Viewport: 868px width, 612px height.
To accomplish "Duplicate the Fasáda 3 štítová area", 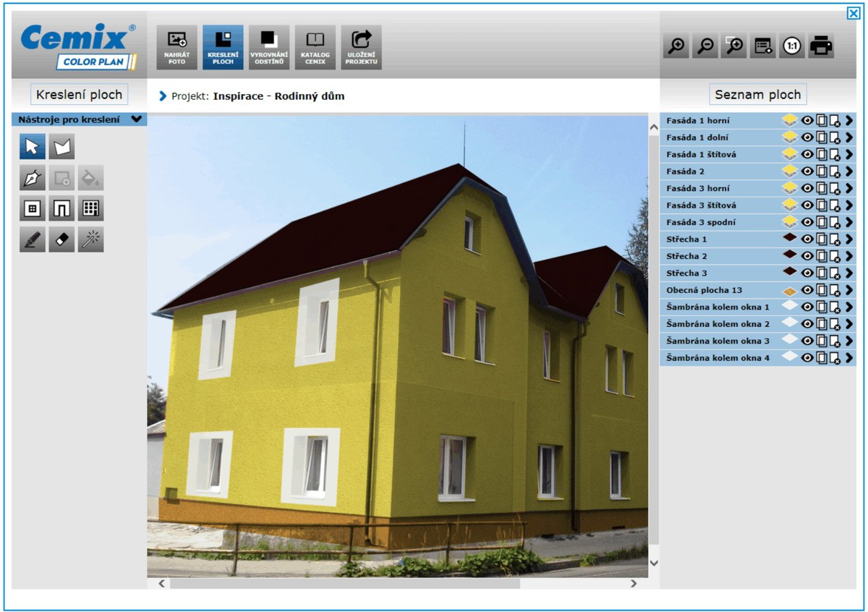I will 821,205.
